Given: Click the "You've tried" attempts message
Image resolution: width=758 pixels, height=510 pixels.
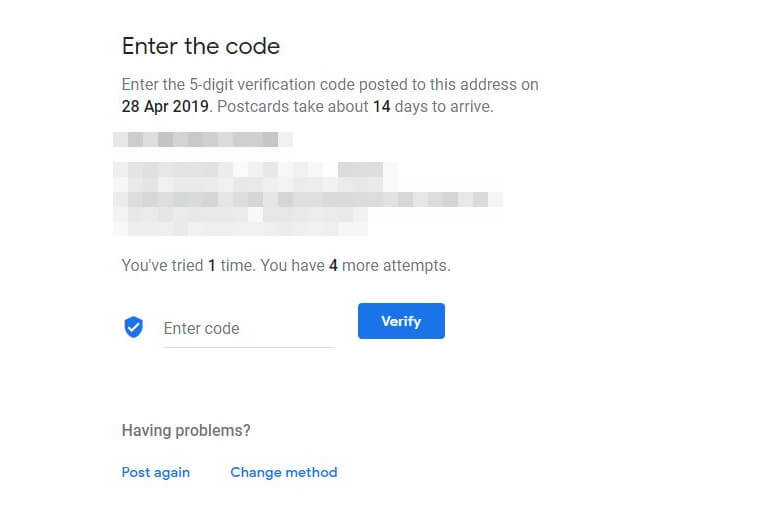Looking at the screenshot, I should click(x=161, y=265).
